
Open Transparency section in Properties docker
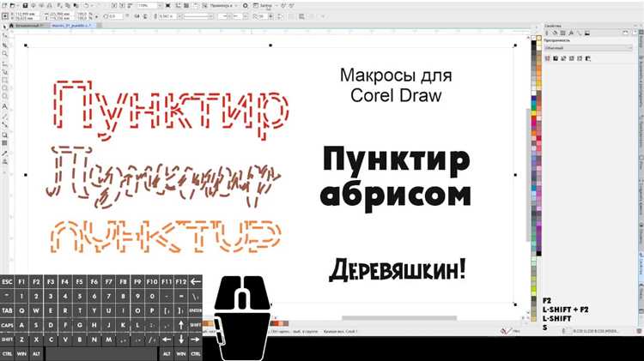point(563,33)
